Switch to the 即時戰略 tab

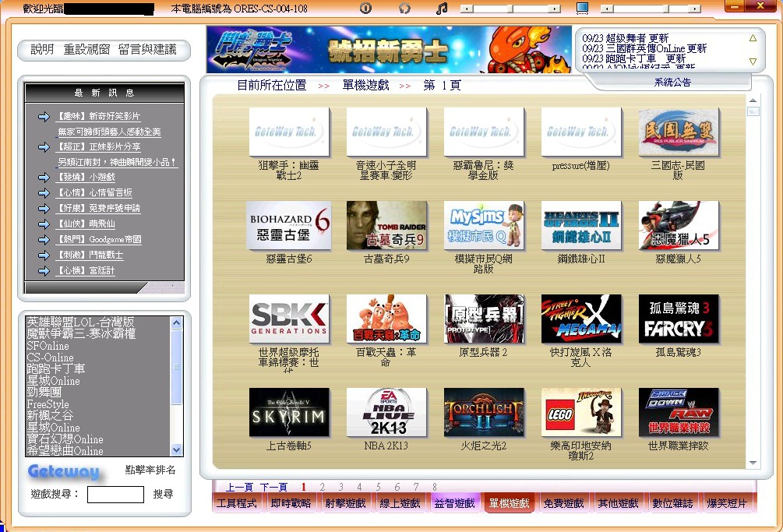(x=291, y=503)
